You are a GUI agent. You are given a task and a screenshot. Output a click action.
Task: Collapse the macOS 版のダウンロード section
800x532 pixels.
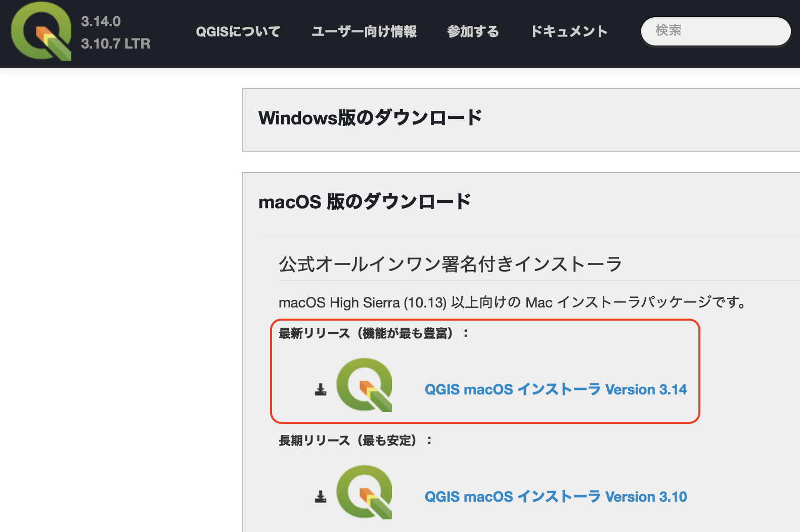click(365, 202)
